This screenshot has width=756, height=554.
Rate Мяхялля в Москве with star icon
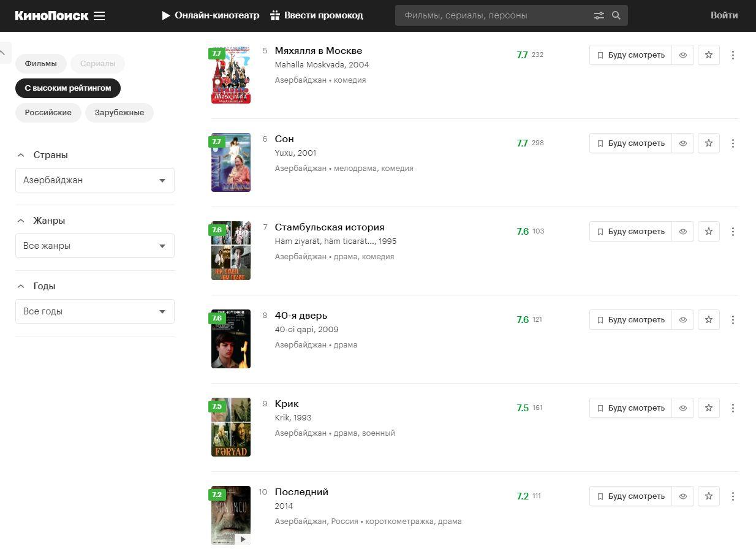[x=709, y=55]
